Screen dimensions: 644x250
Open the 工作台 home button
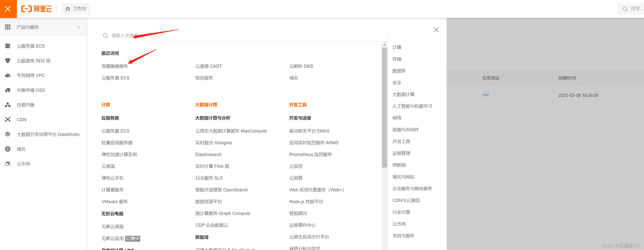(76, 9)
